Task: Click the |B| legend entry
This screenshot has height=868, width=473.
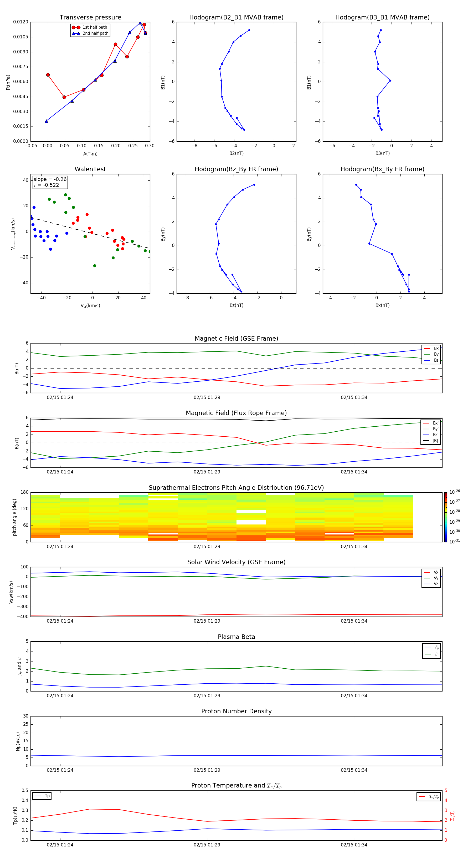Action: pos(431,441)
